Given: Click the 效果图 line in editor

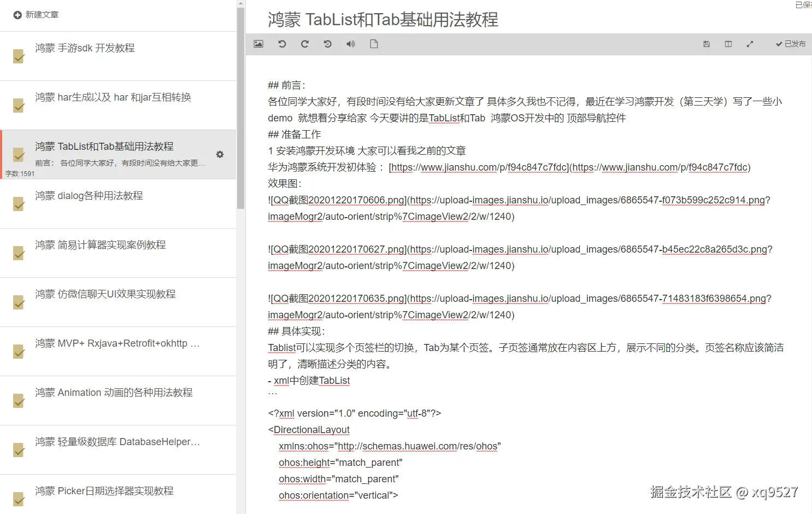Looking at the screenshot, I should [285, 184].
